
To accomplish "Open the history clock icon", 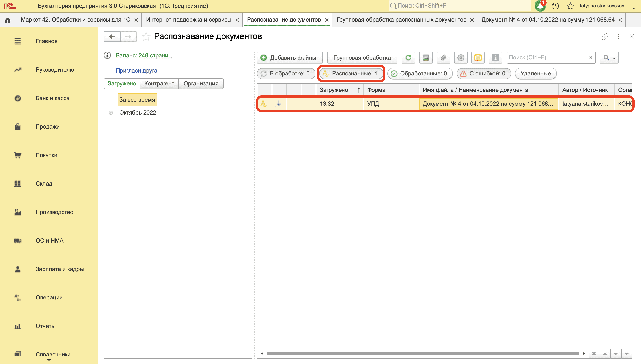I will tap(555, 6).
